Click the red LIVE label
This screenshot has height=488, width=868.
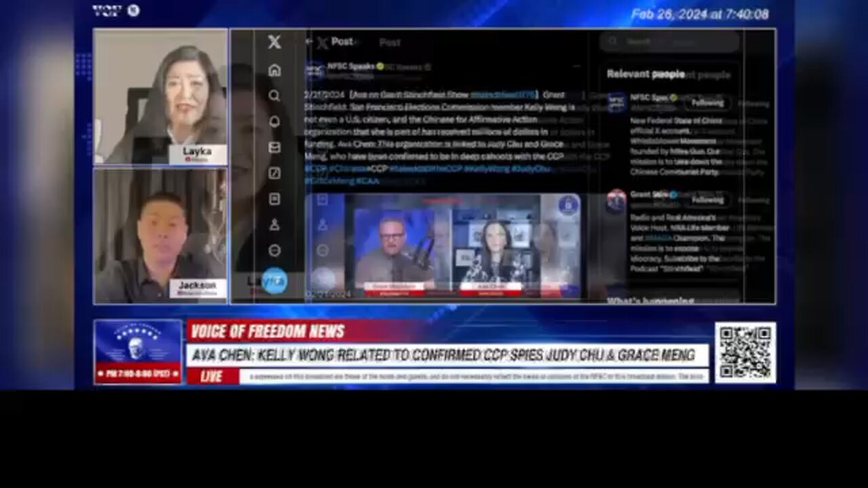point(212,377)
